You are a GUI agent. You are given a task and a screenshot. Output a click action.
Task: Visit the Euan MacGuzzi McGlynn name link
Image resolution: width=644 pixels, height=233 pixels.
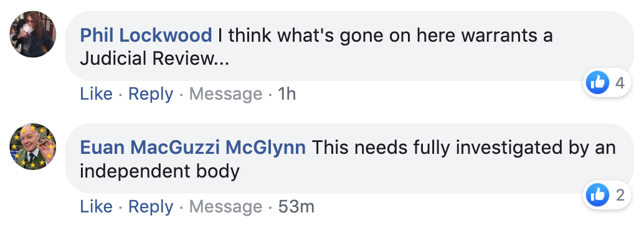click(x=192, y=148)
